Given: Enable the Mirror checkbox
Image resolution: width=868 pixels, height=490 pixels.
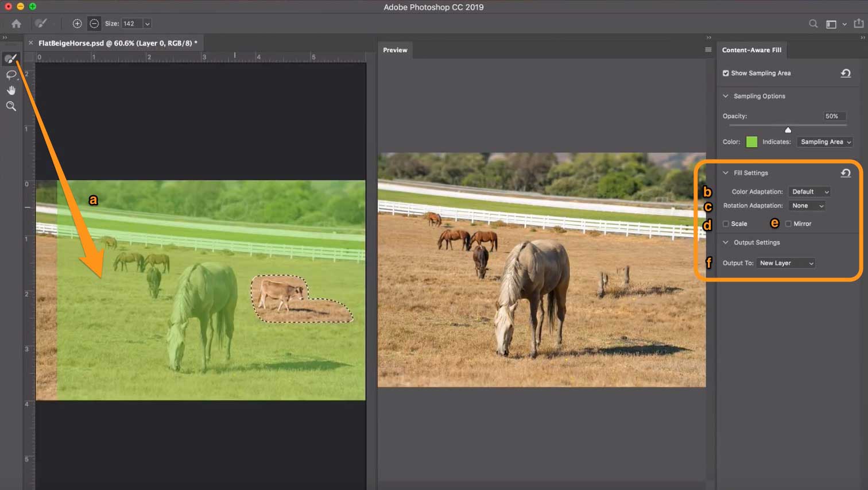Looking at the screenshot, I should click(788, 224).
